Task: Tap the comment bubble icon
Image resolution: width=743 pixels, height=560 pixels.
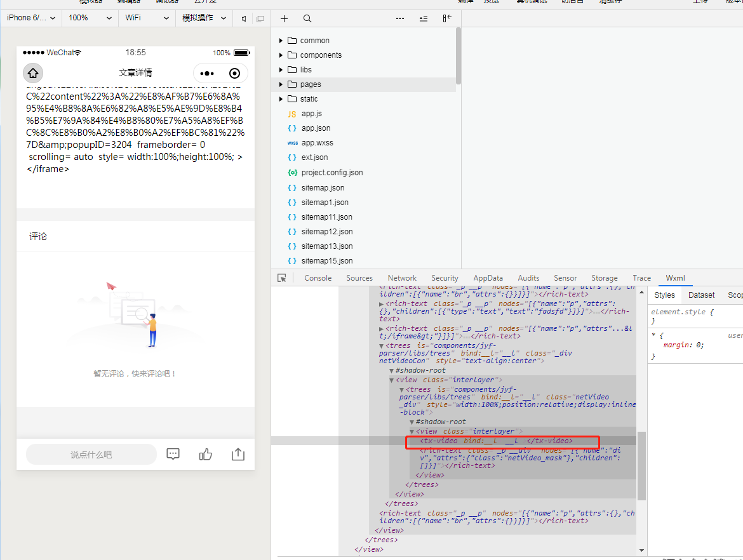Action: coord(173,453)
